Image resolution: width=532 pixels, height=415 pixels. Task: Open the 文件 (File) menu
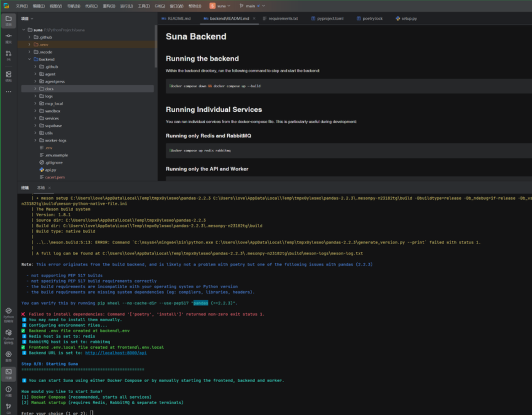(22, 6)
